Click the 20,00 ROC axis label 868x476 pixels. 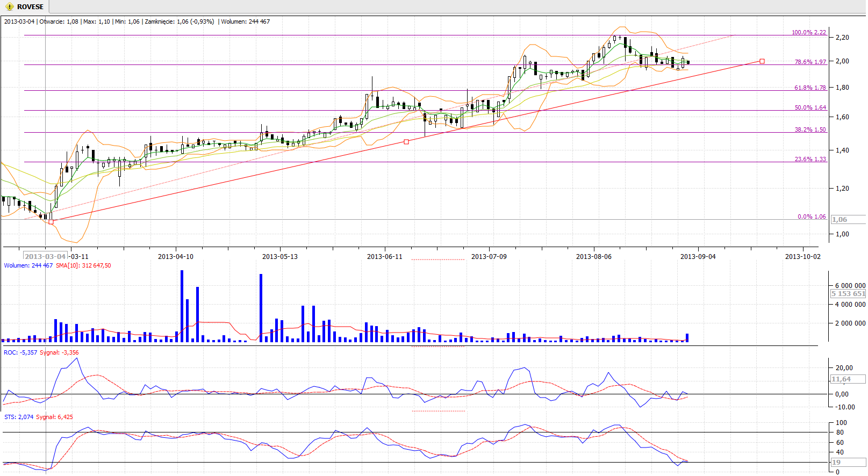[844, 367]
